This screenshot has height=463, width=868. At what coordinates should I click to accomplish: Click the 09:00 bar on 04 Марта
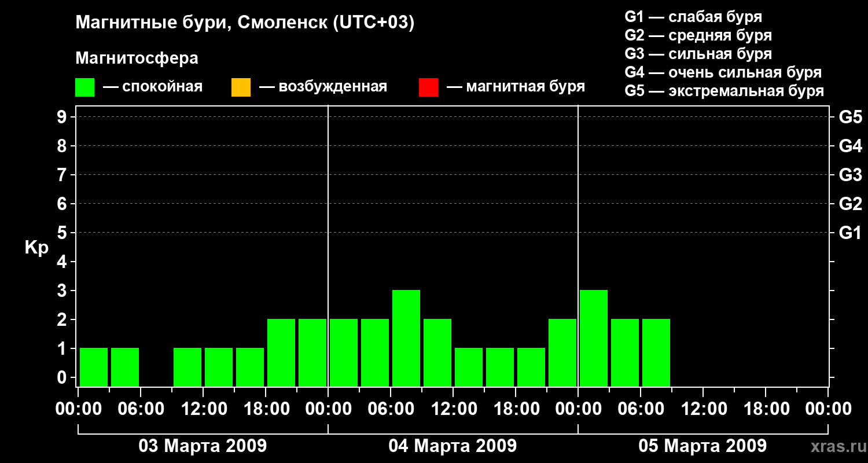437,352
